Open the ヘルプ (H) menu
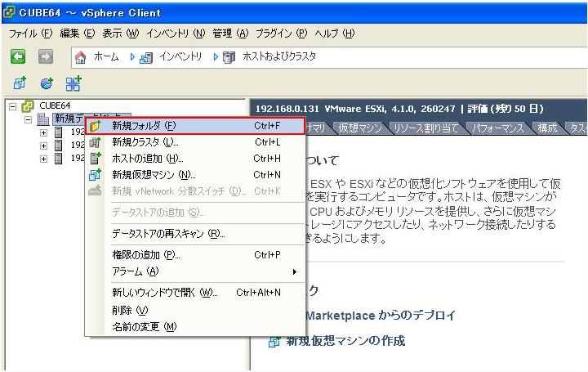 [335, 34]
